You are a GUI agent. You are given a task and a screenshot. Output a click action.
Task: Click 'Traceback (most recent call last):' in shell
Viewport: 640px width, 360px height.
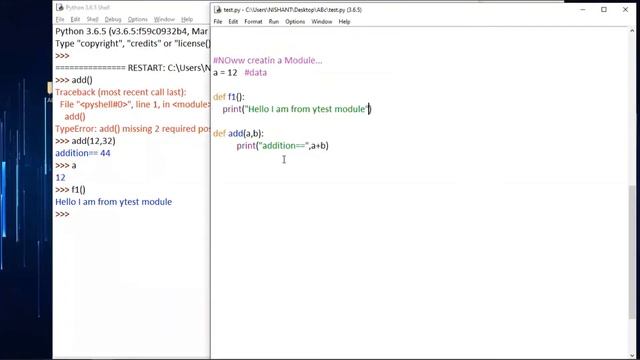coord(121,92)
